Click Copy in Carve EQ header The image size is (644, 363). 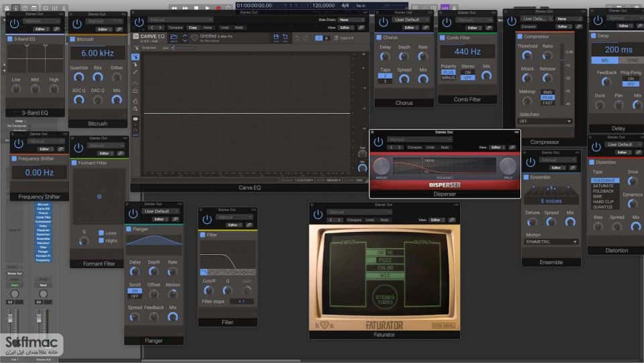[193, 28]
